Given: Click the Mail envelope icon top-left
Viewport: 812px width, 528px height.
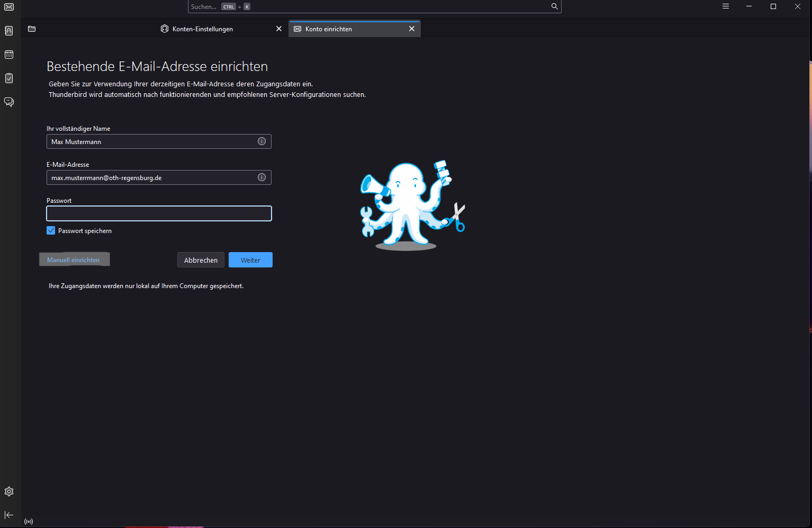Looking at the screenshot, I should click(9, 7).
